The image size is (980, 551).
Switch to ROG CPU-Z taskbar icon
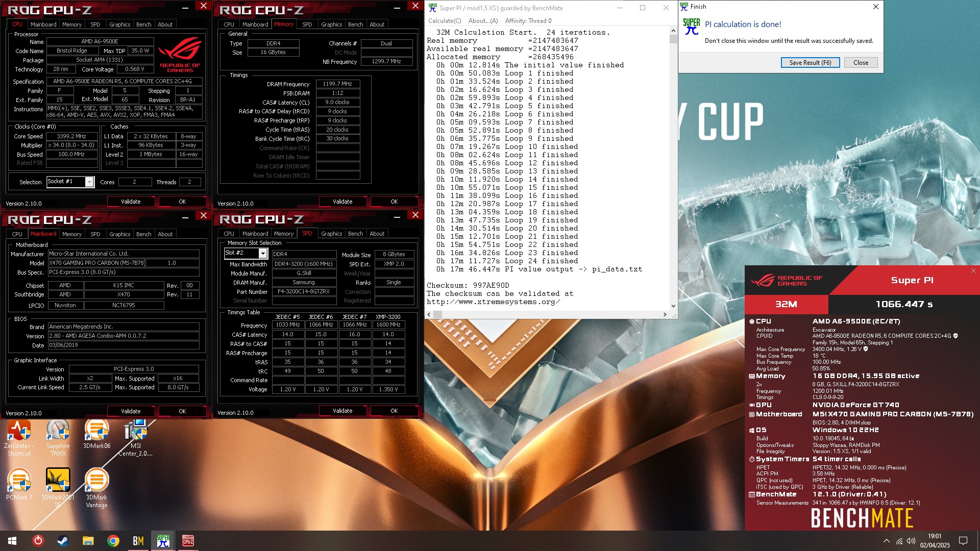pos(188,541)
